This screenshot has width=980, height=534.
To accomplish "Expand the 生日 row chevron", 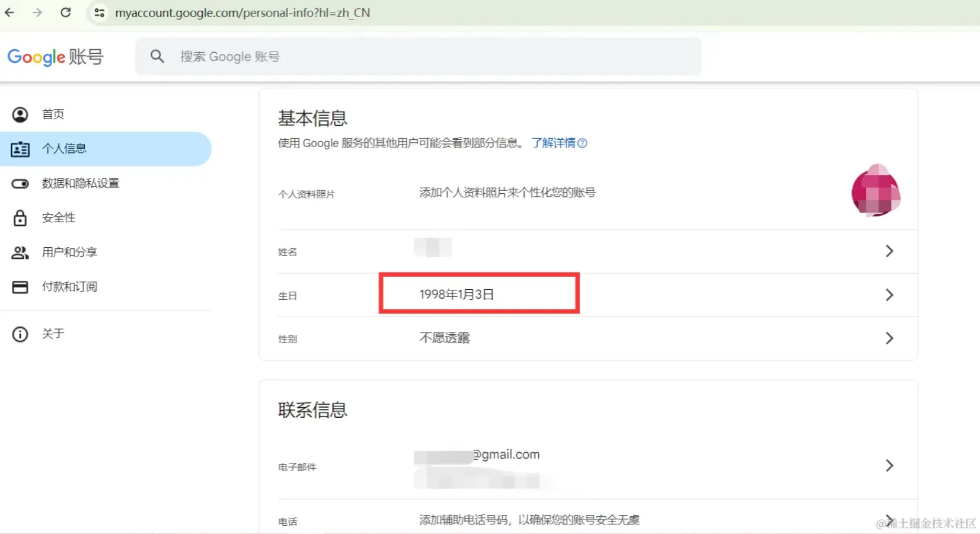I will point(890,295).
